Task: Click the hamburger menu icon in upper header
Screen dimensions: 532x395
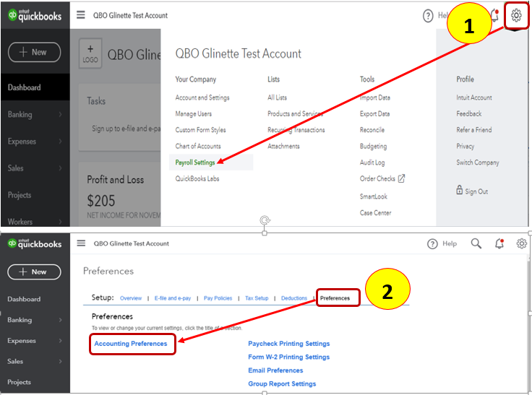Action: coord(81,15)
